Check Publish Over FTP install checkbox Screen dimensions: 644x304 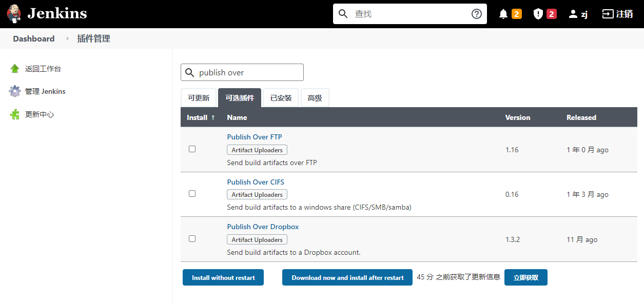coord(192,149)
